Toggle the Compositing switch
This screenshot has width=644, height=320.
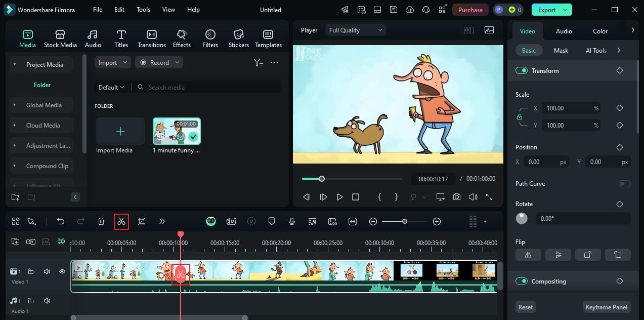click(522, 281)
